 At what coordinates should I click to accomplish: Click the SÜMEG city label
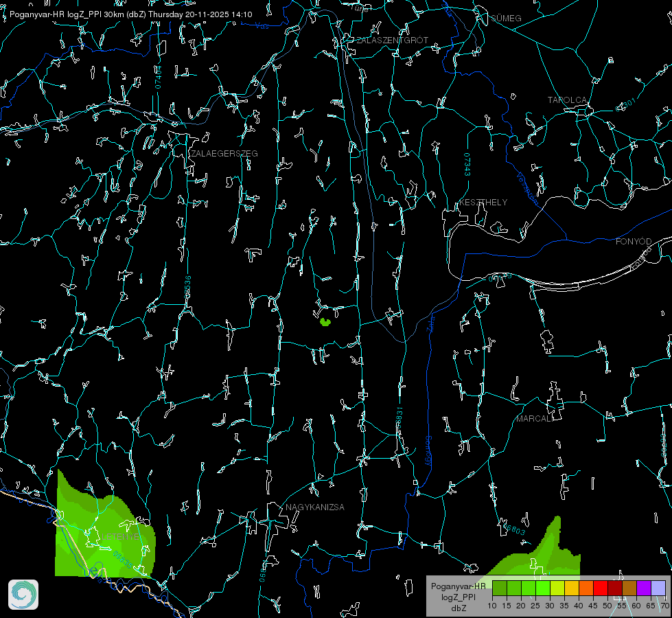click(x=506, y=18)
